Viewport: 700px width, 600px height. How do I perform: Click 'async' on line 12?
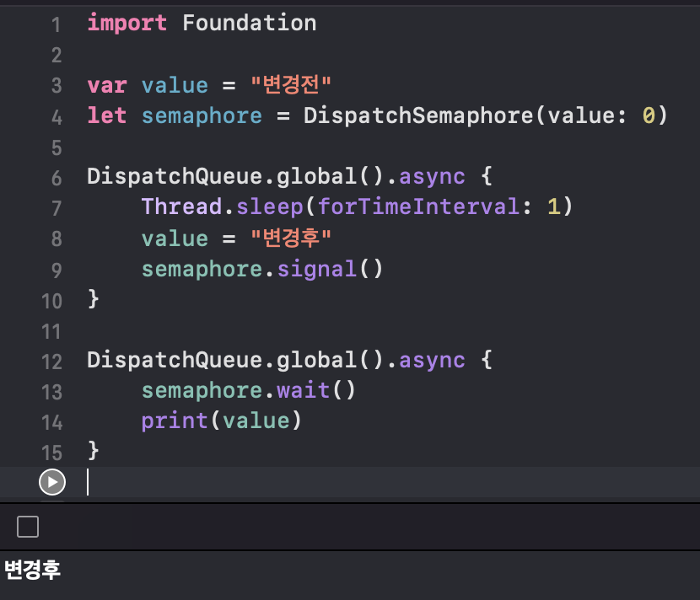pos(432,361)
